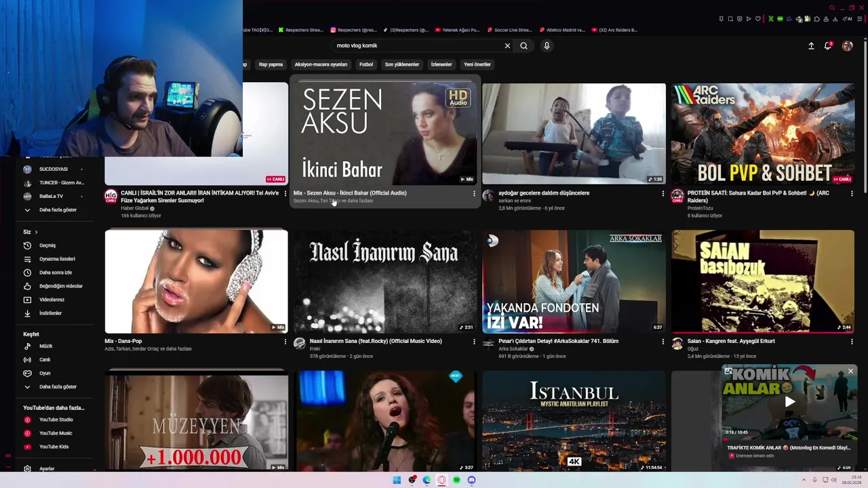Select the Futbol filter chip
This screenshot has width=868, height=488.
tap(366, 64)
